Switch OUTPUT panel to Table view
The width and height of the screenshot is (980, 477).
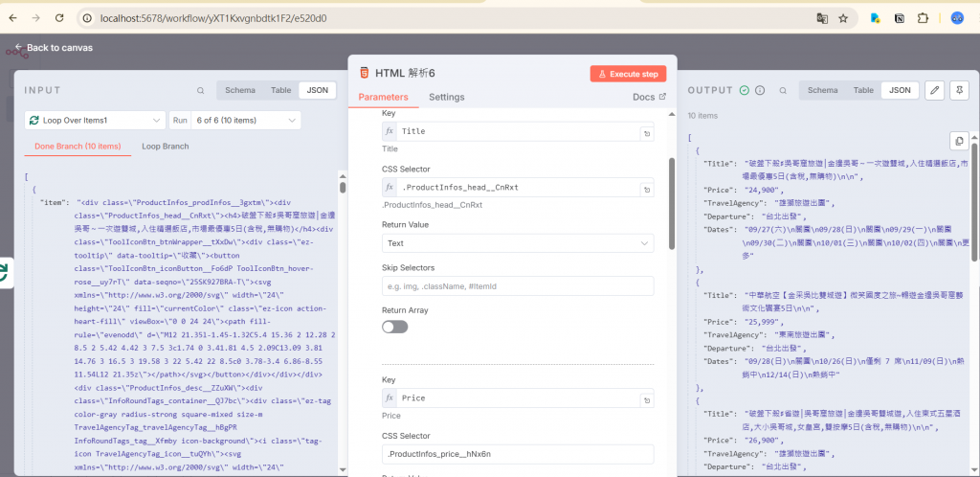click(863, 90)
